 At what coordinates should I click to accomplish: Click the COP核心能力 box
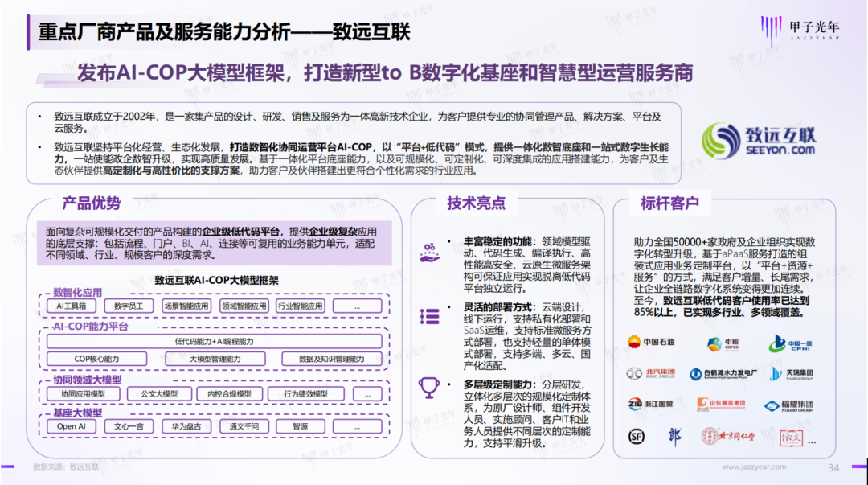click(97, 359)
